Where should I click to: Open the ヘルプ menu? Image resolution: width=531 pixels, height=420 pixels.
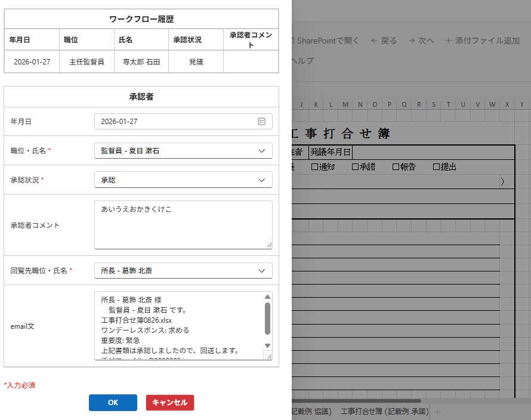pyautogui.click(x=302, y=61)
